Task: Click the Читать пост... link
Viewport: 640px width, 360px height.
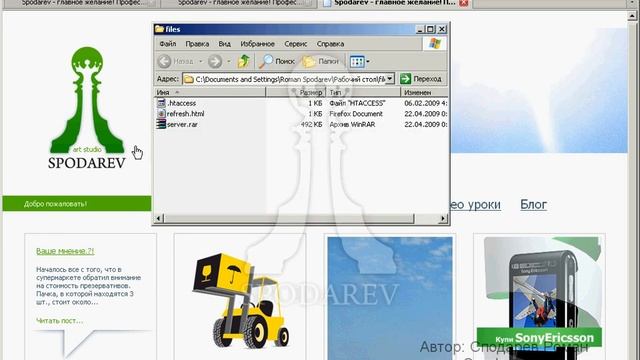Action: point(59,320)
